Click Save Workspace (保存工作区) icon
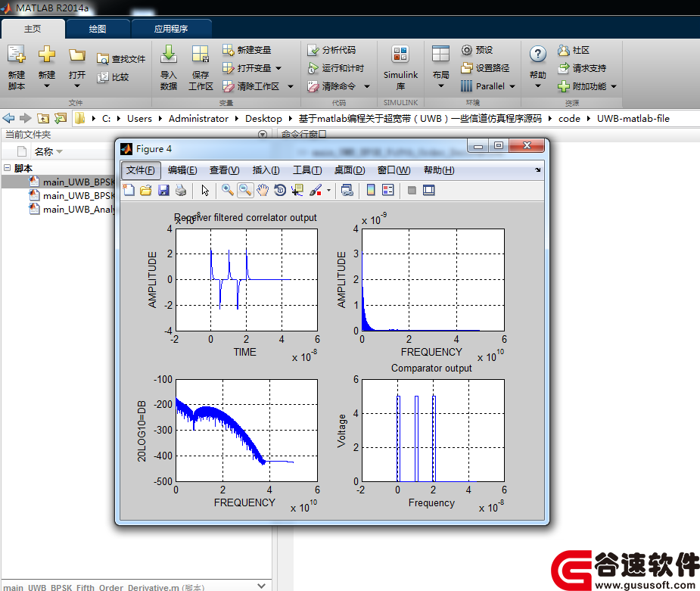 coord(201,54)
